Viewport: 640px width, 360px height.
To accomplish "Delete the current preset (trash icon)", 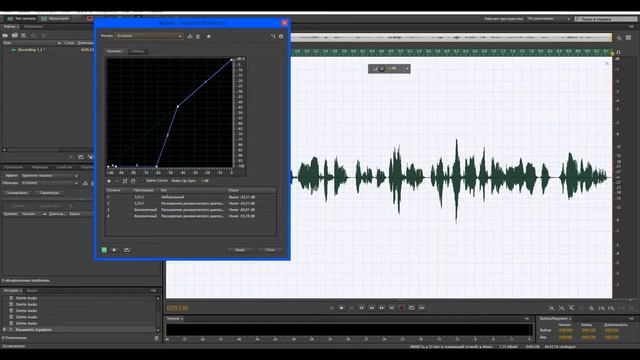I will pyautogui.click(x=198, y=36).
